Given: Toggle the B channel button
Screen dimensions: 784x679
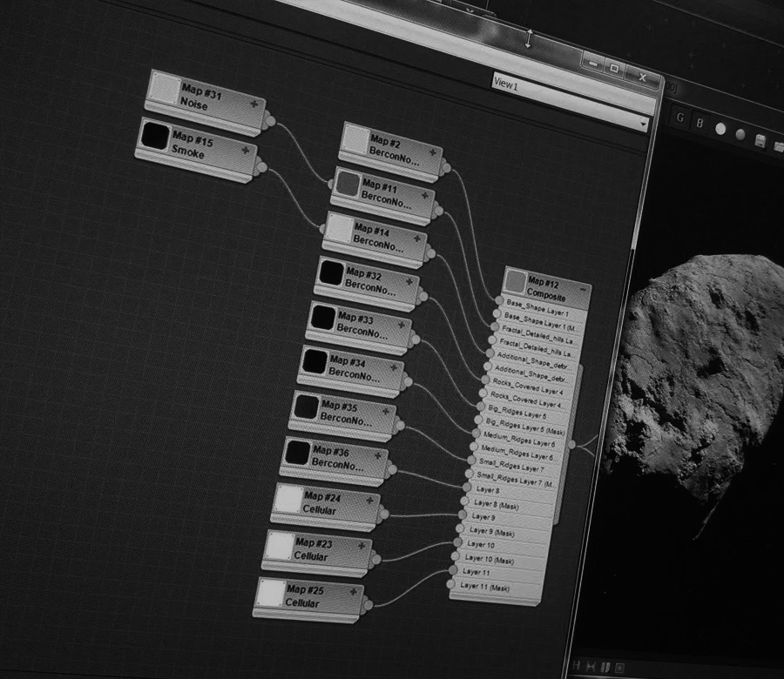Looking at the screenshot, I should [x=700, y=123].
